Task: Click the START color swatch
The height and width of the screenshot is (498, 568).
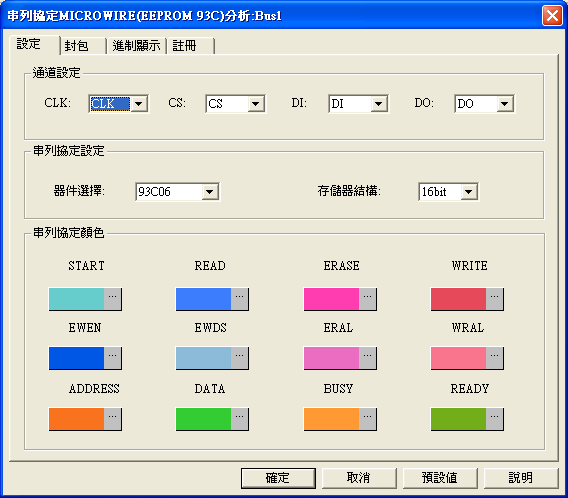Action: (x=76, y=299)
